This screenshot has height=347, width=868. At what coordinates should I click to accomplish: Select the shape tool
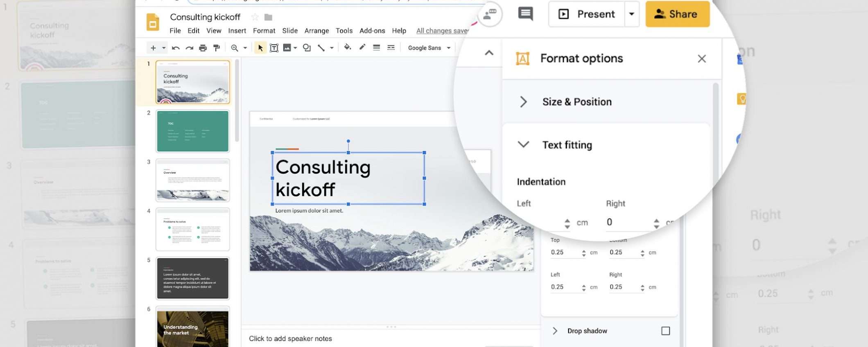tap(307, 48)
